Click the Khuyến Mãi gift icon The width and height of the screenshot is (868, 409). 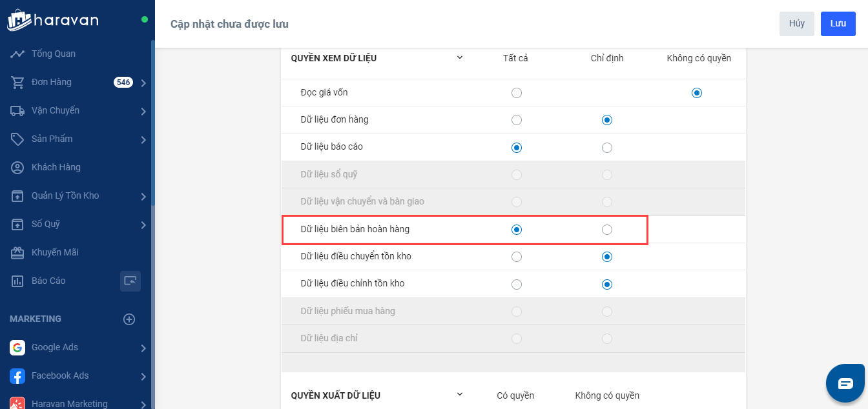click(17, 253)
